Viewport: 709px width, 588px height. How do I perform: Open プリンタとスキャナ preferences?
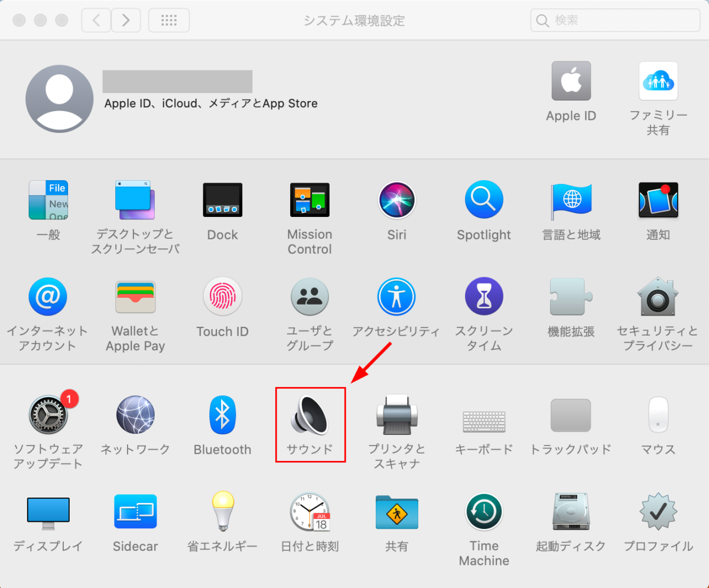coord(397,415)
